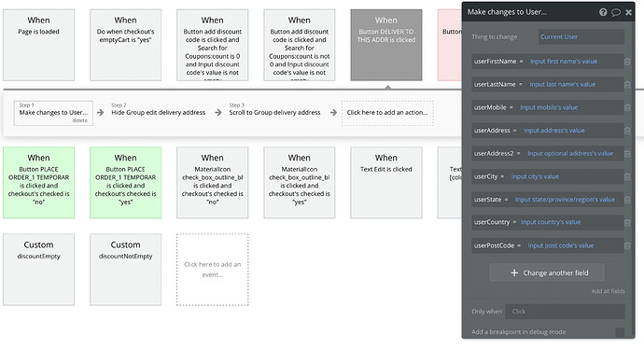Open the Thing to change Current User dropdown
Viewport: 644px width, 349px height.
click(x=581, y=36)
